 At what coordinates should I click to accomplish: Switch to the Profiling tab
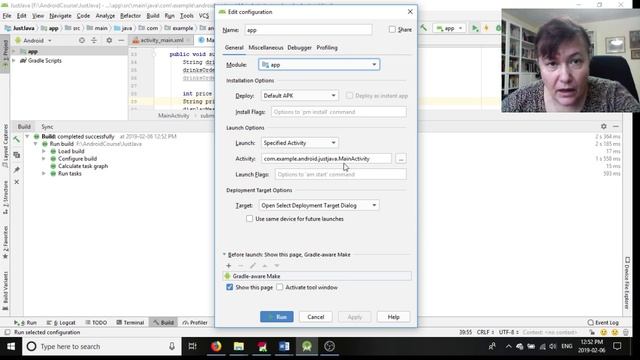327,48
